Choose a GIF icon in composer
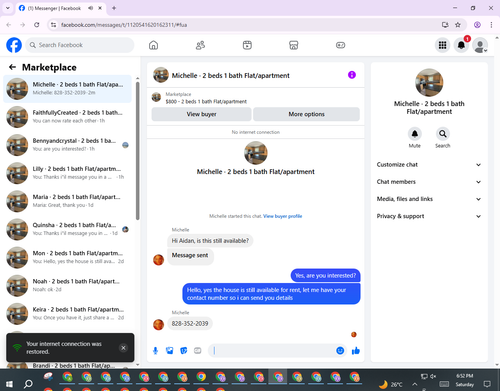This screenshot has width=500, height=391. [198, 351]
